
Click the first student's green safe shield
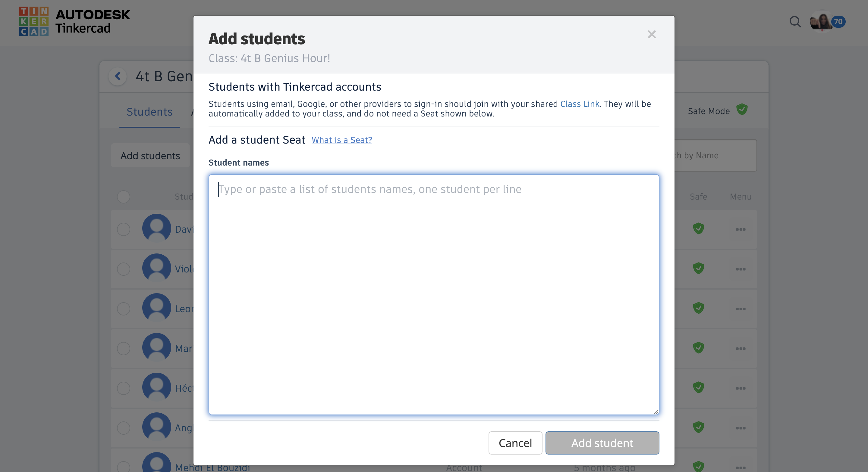[699, 228]
